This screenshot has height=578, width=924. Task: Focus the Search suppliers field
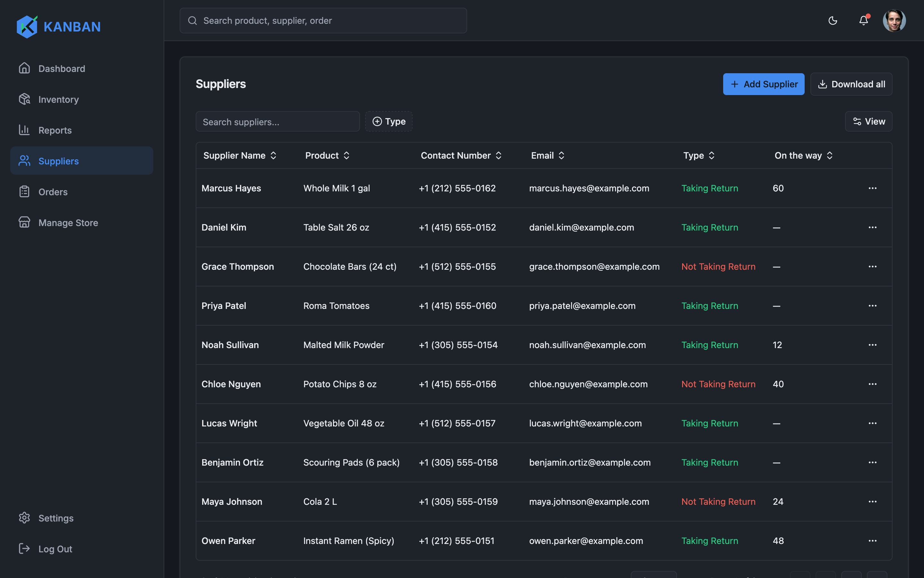click(x=278, y=122)
